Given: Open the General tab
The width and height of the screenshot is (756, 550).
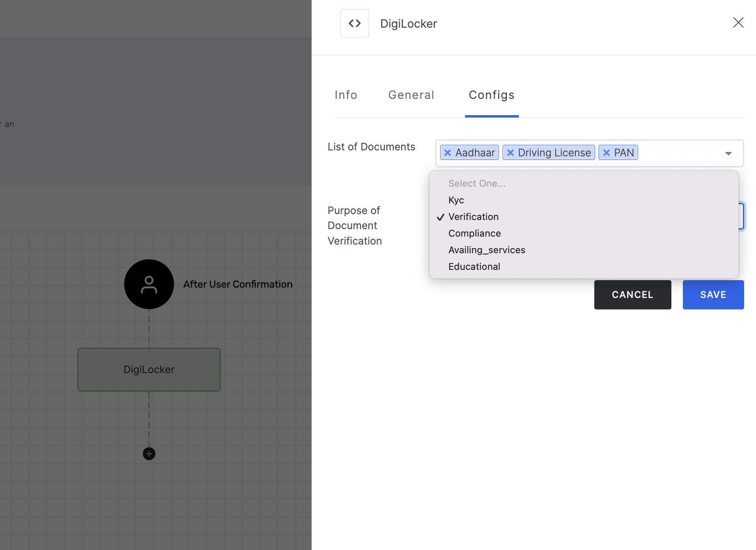Looking at the screenshot, I should tap(411, 95).
